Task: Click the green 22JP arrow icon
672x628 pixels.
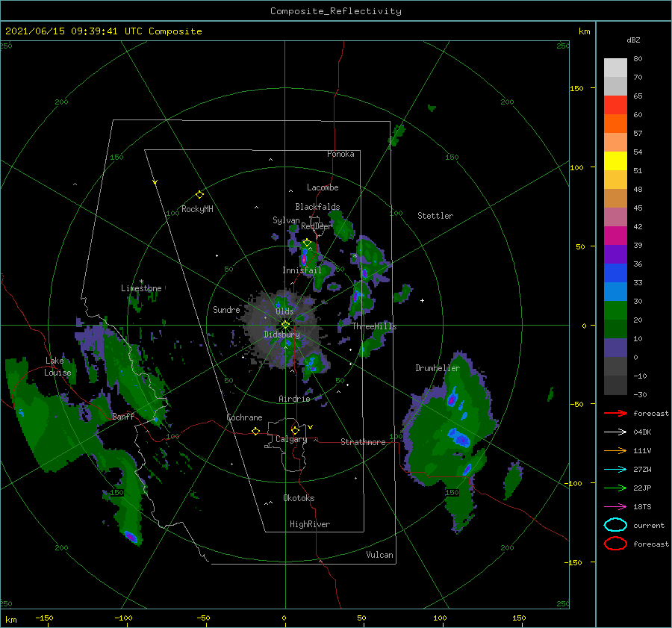Action: (x=615, y=488)
